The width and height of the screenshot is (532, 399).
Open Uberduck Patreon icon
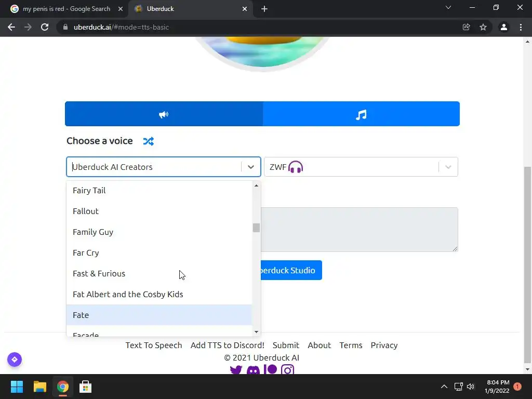point(270,369)
